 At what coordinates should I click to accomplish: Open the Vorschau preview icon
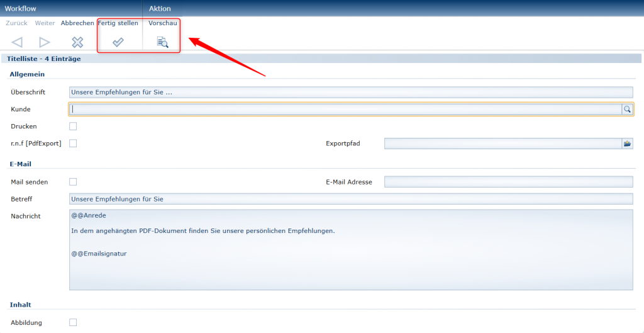coord(162,42)
